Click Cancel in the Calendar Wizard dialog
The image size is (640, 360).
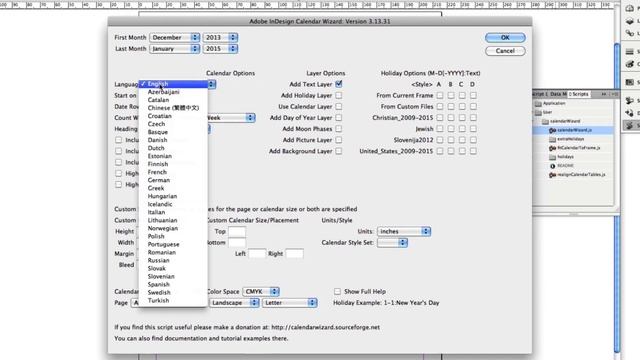coord(505,51)
